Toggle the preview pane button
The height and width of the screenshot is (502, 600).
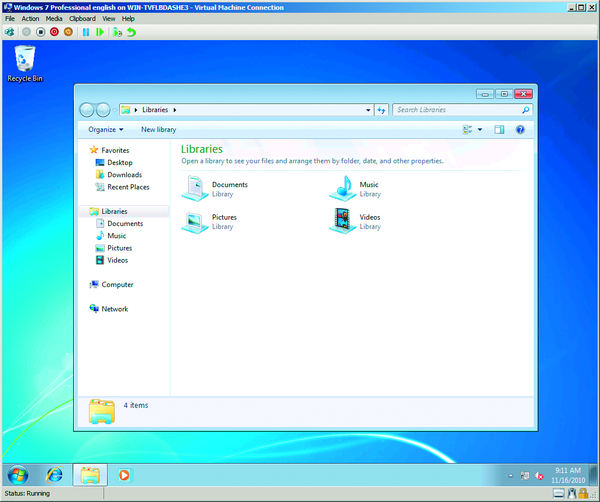click(499, 130)
